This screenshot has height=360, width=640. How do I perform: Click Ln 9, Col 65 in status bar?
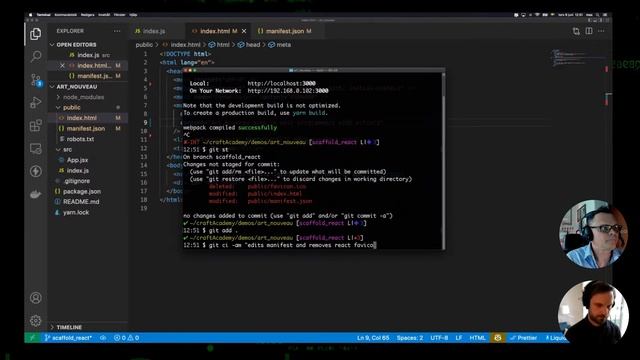point(373,338)
